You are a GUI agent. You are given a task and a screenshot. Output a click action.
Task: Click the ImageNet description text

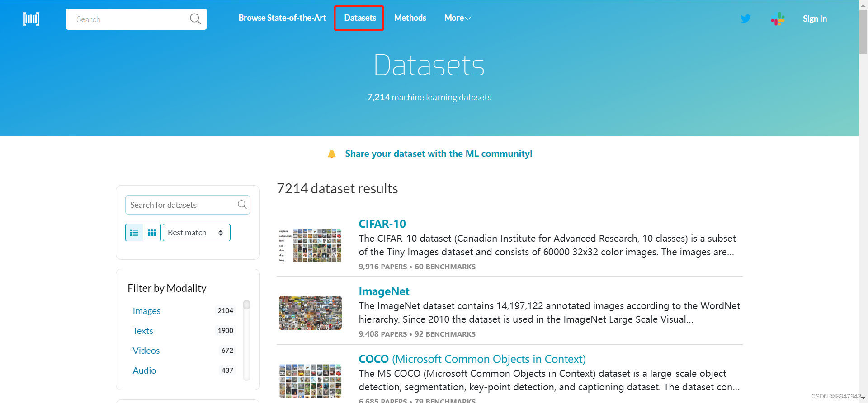pyautogui.click(x=549, y=313)
